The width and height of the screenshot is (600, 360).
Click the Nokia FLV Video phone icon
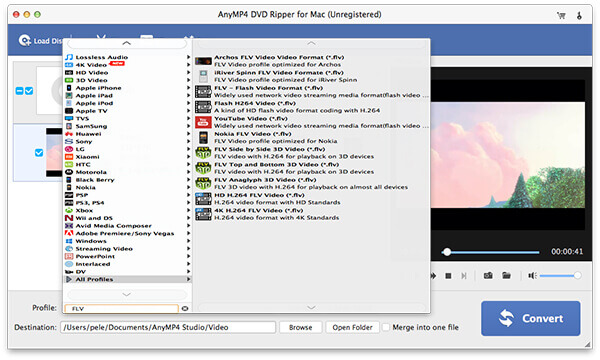[203, 138]
